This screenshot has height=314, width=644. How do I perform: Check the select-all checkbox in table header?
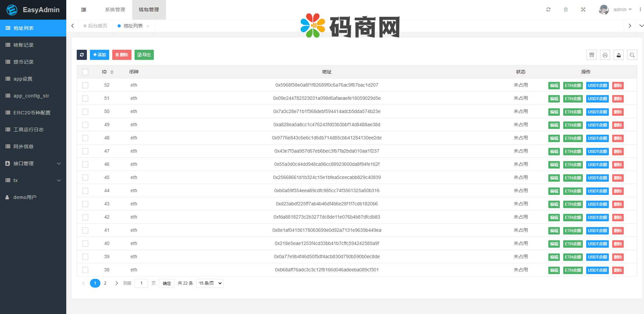point(85,72)
